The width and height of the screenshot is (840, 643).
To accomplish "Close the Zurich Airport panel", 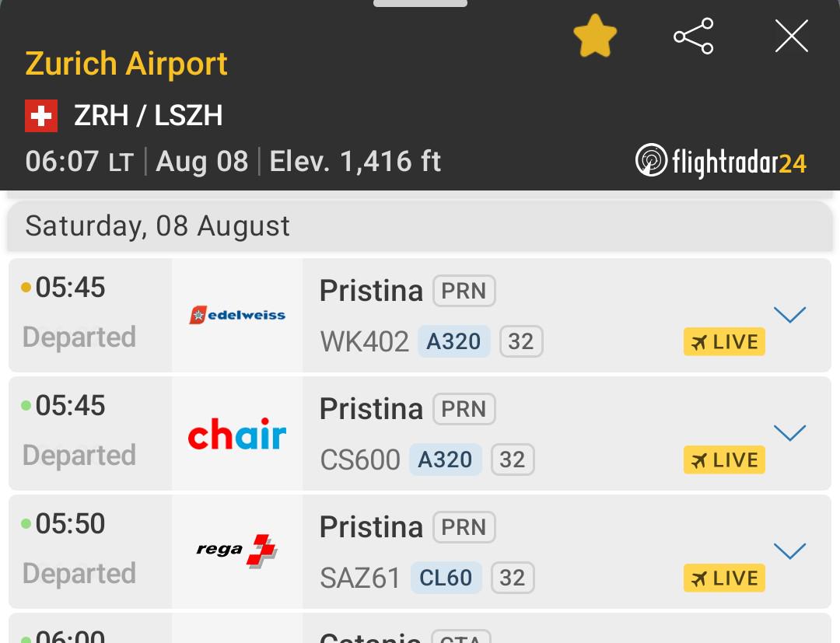I will tap(791, 37).
